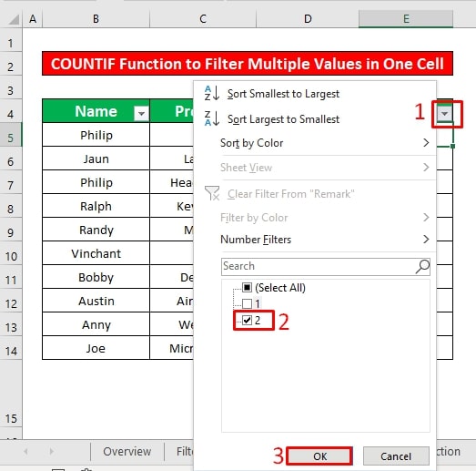Click next sheet navigation arrow
The height and width of the screenshot is (471, 476).
[52, 451]
